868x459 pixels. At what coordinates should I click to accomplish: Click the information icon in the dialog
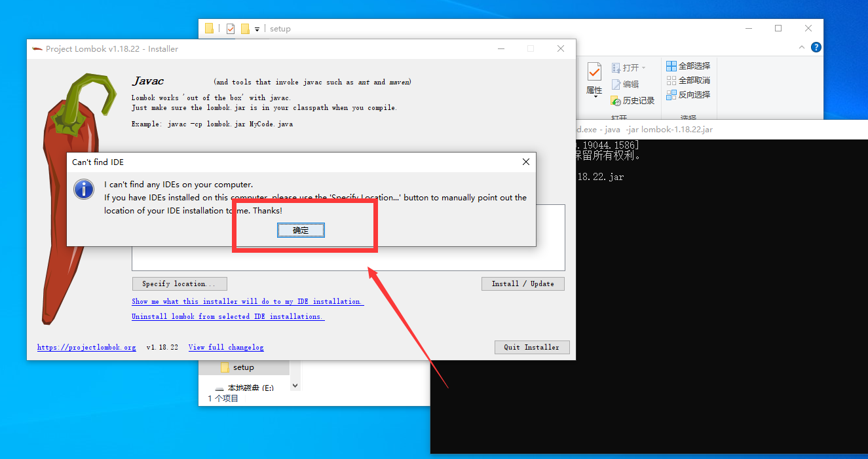click(x=84, y=189)
